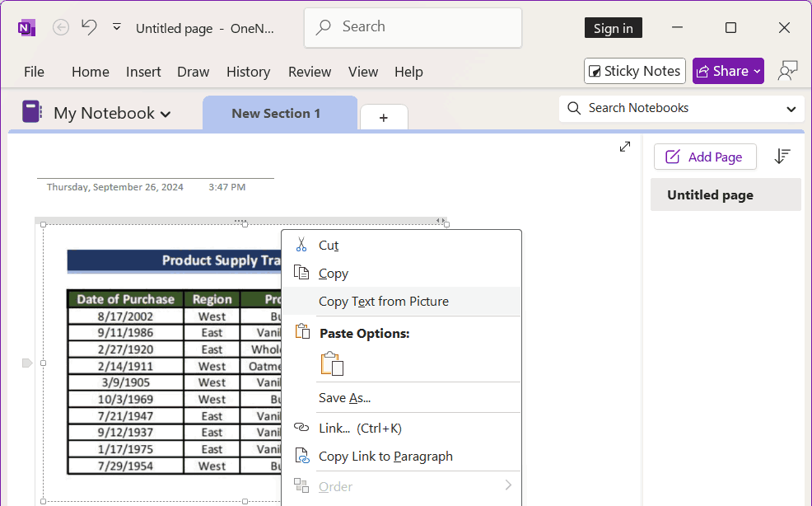Click the Add Page button
This screenshot has width=812, height=506.
point(704,157)
